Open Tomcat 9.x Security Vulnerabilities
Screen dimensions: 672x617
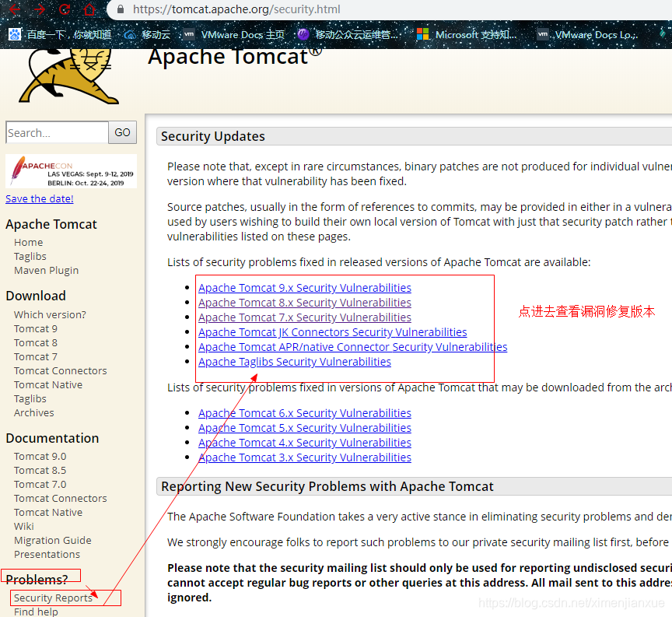[305, 288]
